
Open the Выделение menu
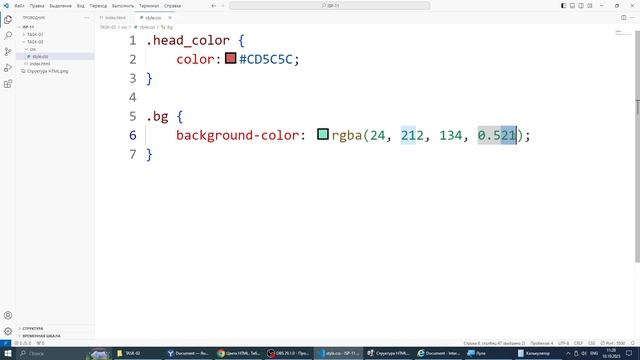coord(60,6)
